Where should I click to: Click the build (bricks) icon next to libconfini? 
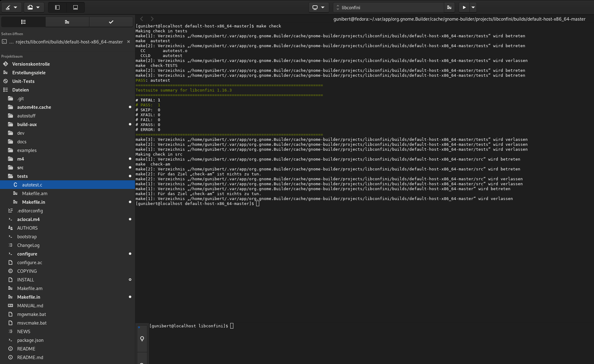[449, 7]
